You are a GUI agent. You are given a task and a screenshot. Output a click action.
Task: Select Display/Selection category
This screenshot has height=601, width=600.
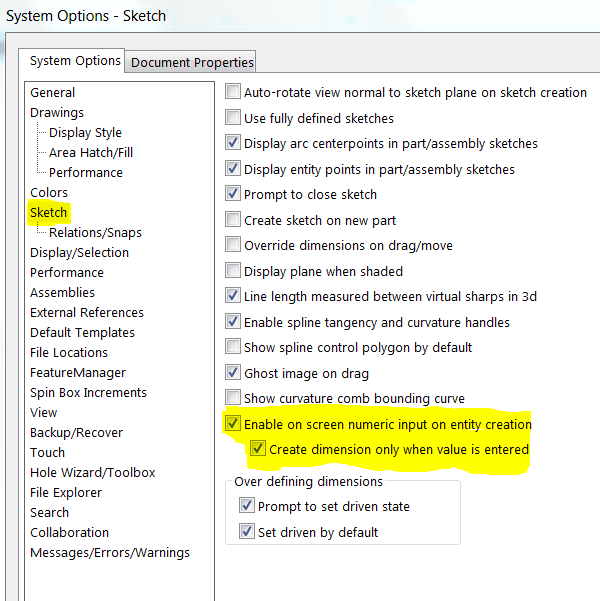(x=79, y=253)
